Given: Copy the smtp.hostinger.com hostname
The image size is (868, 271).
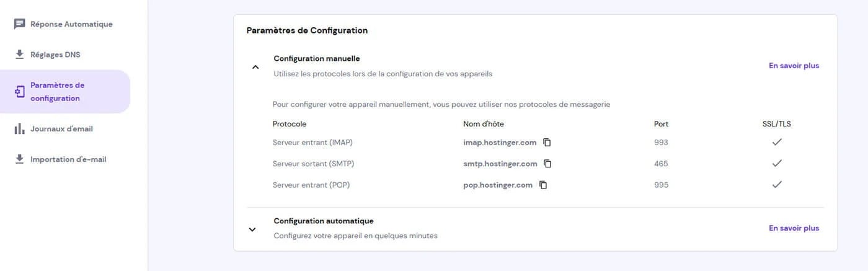Looking at the screenshot, I should (547, 164).
